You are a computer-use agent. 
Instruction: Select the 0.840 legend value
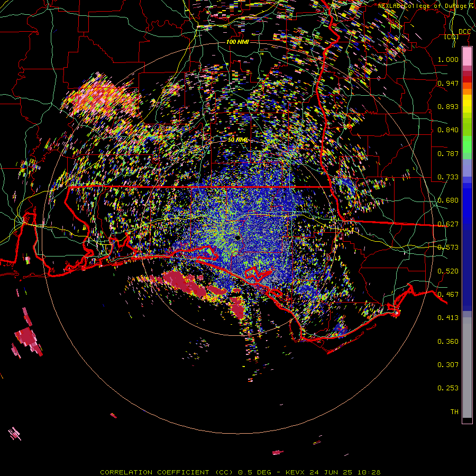click(x=448, y=130)
